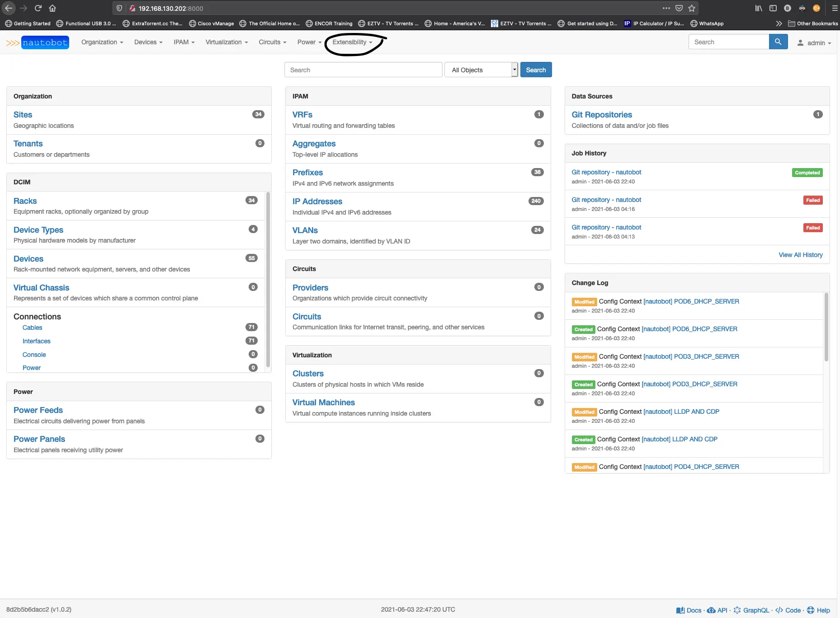Open the IPAM navigation menu

pyautogui.click(x=184, y=42)
